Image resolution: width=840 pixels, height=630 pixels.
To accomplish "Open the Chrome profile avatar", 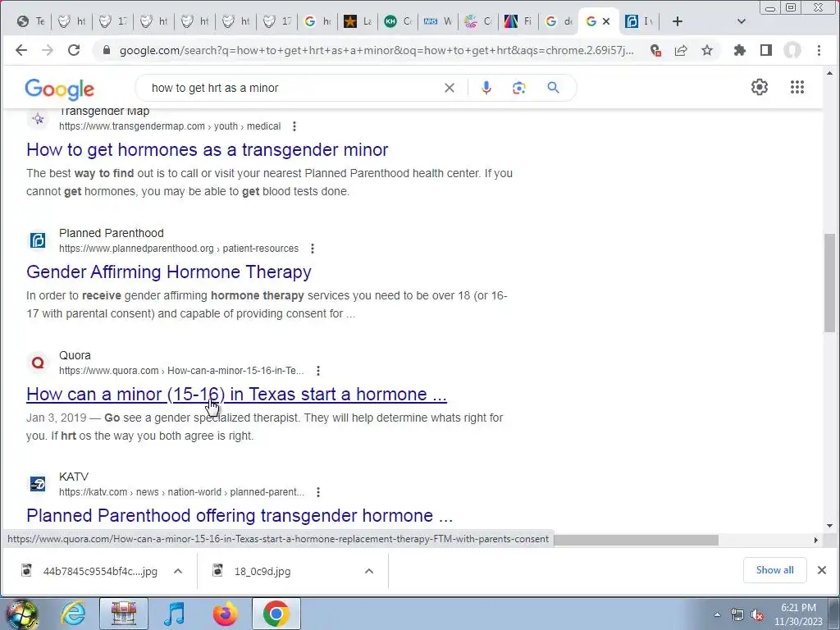I will pos(792,50).
